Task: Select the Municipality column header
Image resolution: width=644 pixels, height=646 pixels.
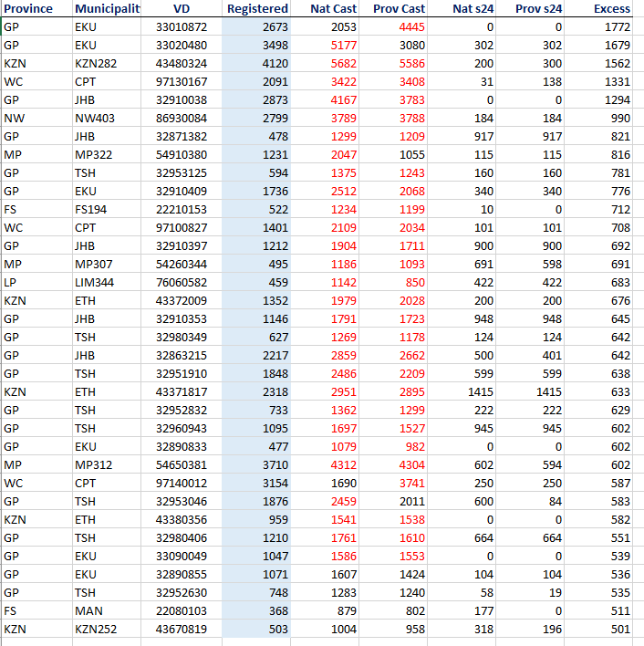Action: pyautogui.click(x=107, y=8)
